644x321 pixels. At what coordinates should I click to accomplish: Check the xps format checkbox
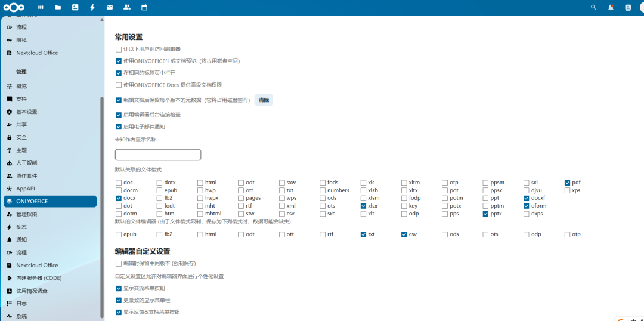[x=568, y=190]
